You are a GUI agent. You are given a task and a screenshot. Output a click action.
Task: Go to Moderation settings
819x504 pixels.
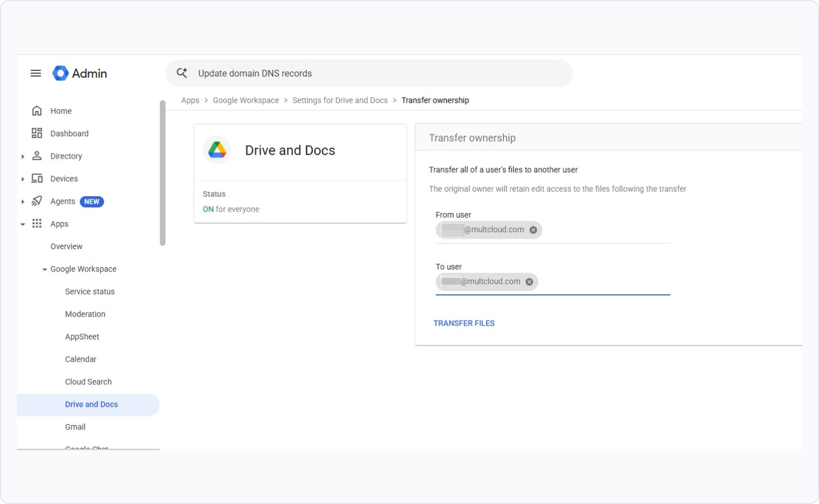pos(85,314)
